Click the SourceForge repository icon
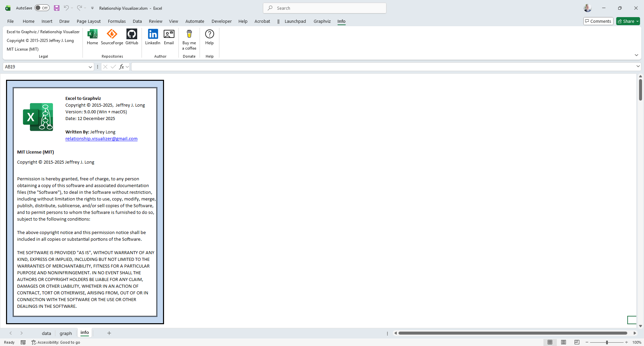 click(112, 34)
